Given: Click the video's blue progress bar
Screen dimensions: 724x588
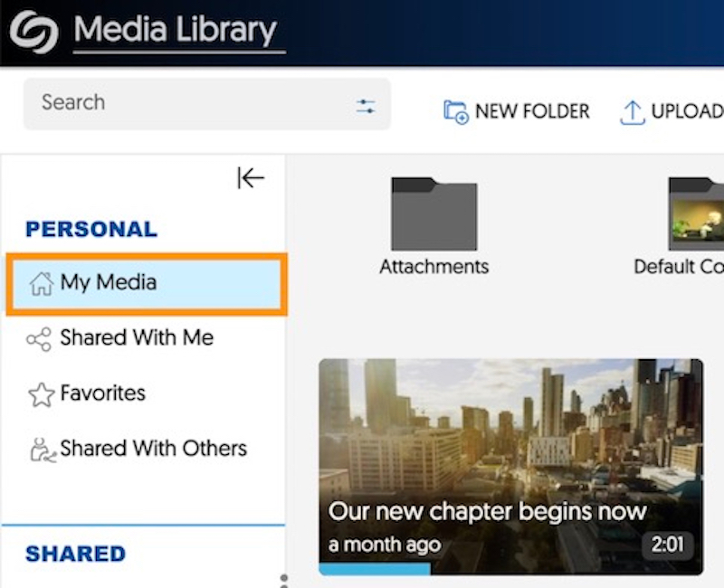Looking at the screenshot, I should point(374,570).
